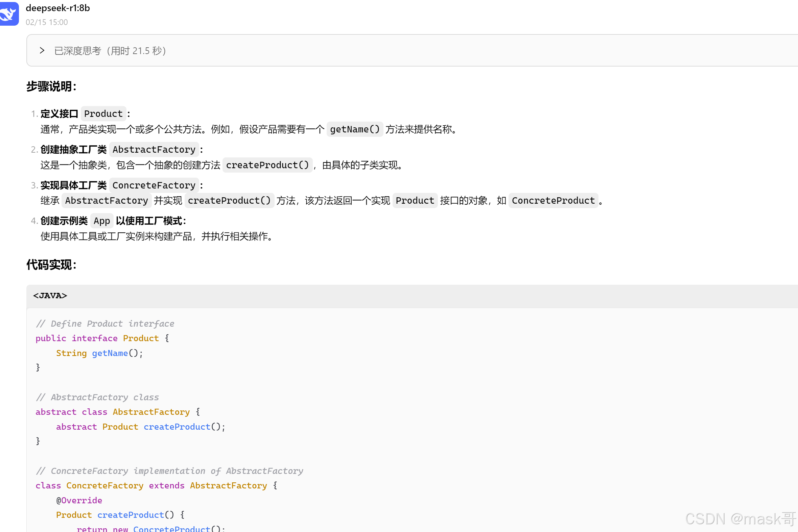The image size is (798, 532).
Task: Click the <JAVA> code block header
Action: pos(50,296)
